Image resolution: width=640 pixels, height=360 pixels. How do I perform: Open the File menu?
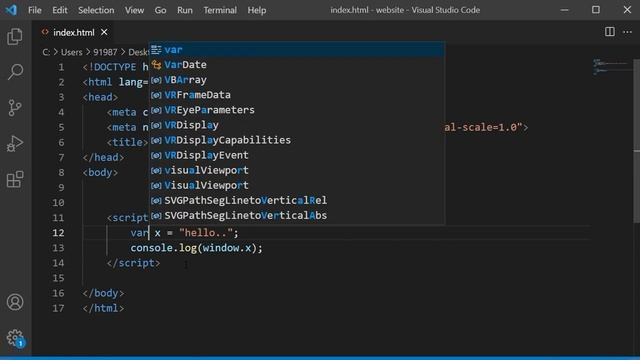click(x=35, y=10)
